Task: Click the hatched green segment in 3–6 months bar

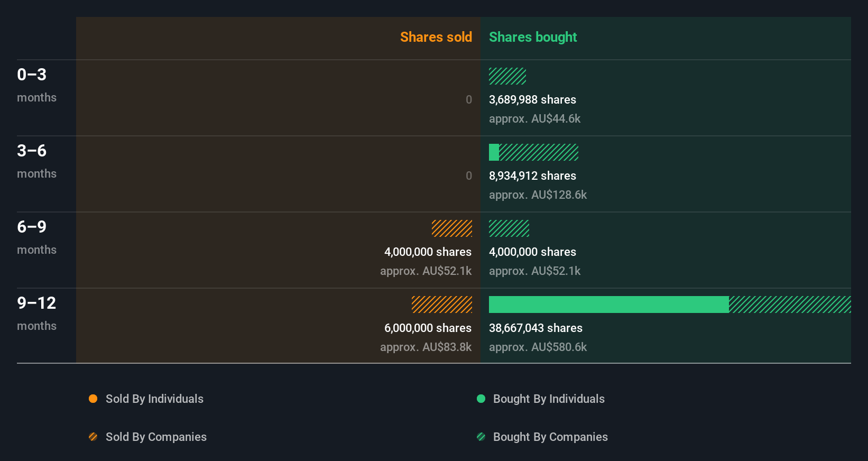Action: coord(539,152)
